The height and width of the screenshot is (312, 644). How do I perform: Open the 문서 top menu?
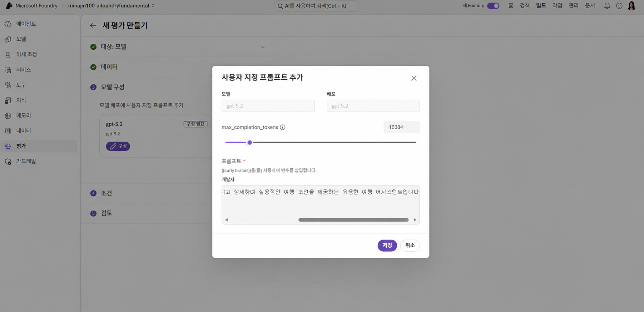click(x=590, y=6)
